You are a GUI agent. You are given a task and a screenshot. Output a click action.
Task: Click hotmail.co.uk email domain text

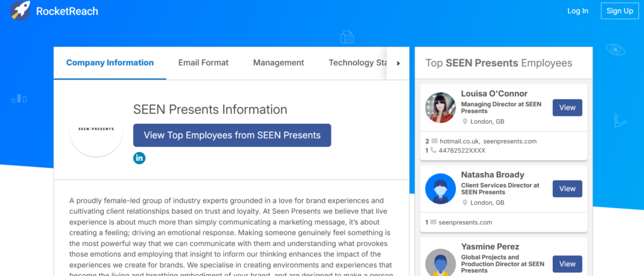(459, 141)
